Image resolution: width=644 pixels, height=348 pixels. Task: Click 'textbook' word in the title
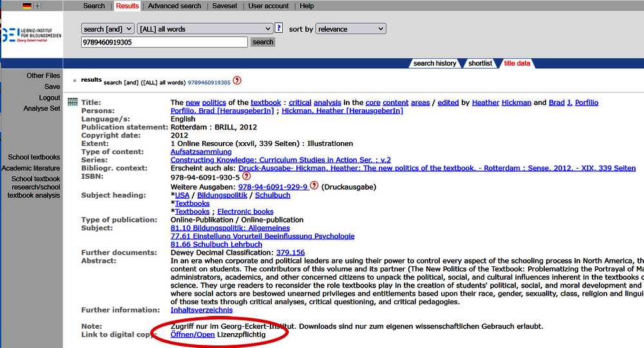266,102
